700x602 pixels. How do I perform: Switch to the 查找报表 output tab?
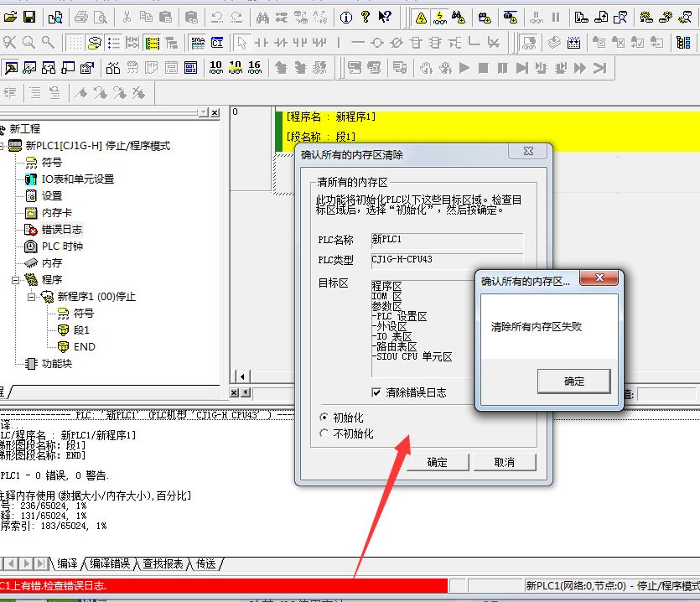163,564
